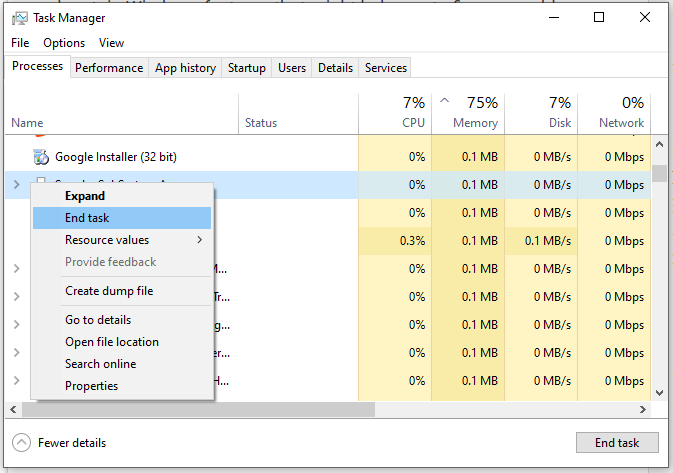
Task: Open Properties from context menu
Action: click(91, 386)
